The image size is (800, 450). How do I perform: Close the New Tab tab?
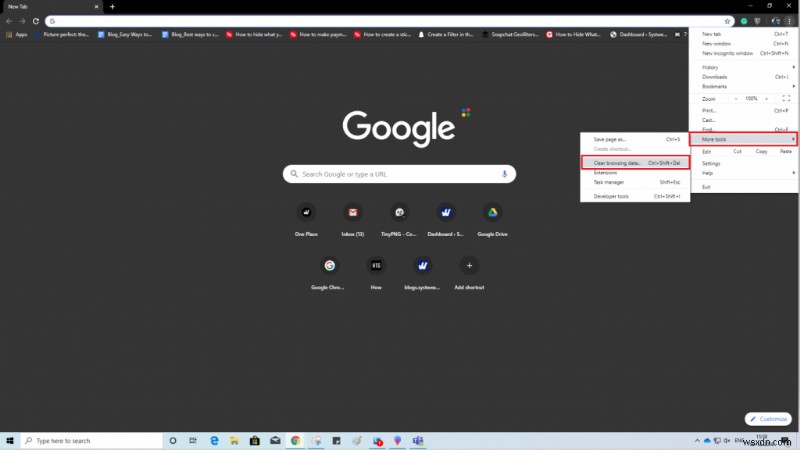[96, 7]
